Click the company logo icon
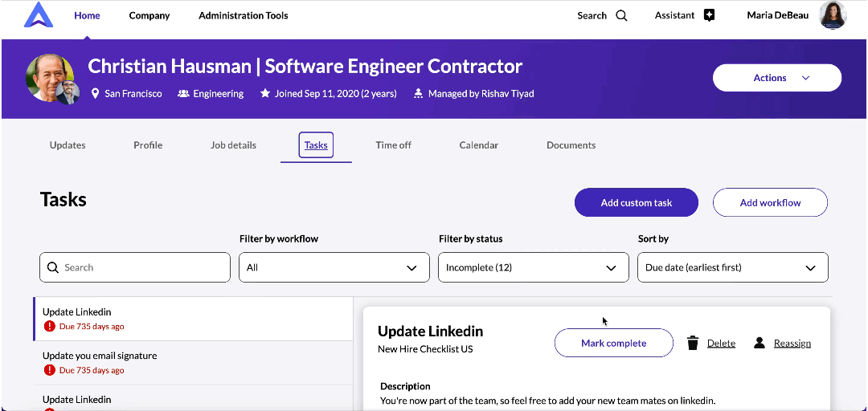Viewport: 868px width, 411px height. (x=38, y=15)
